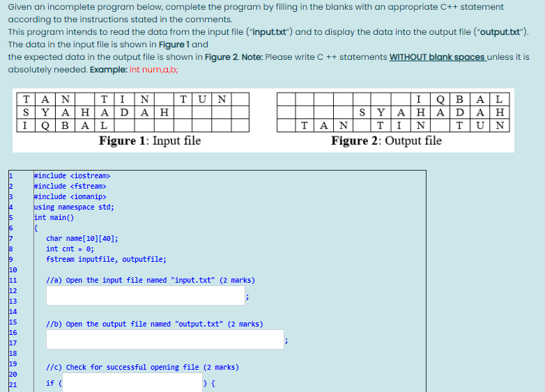Click the comment '//b) Open the output file named'

(155, 324)
